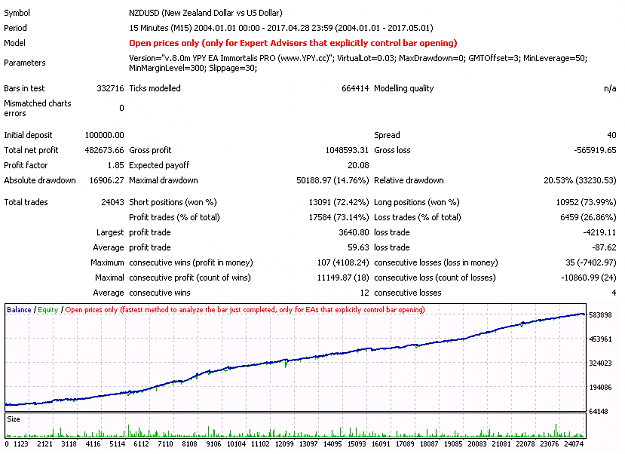This screenshot has height=454, width=625.
Task: Click the chart axis value 194086
Action: tap(600, 387)
